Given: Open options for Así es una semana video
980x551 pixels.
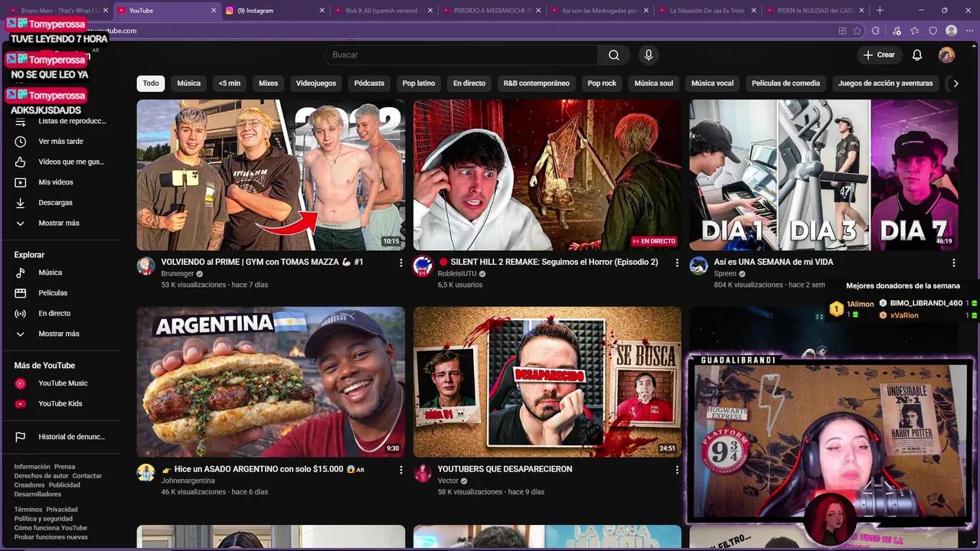Looking at the screenshot, I should click(953, 262).
